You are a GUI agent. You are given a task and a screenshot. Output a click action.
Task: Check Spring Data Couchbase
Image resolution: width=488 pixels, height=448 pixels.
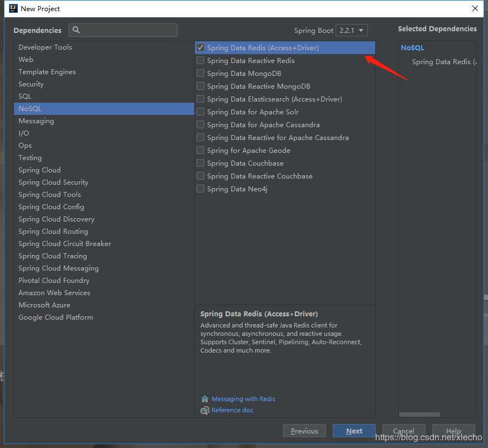pyautogui.click(x=200, y=163)
